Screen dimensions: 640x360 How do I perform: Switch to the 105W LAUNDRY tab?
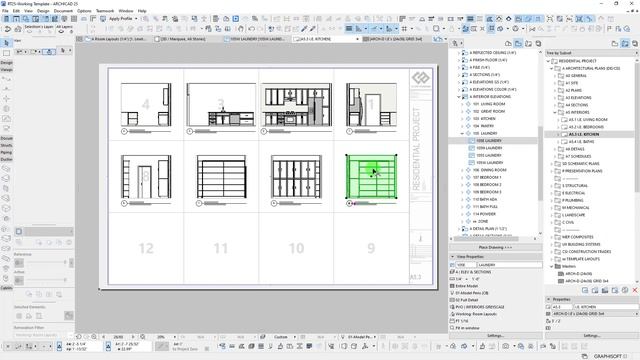point(256,39)
